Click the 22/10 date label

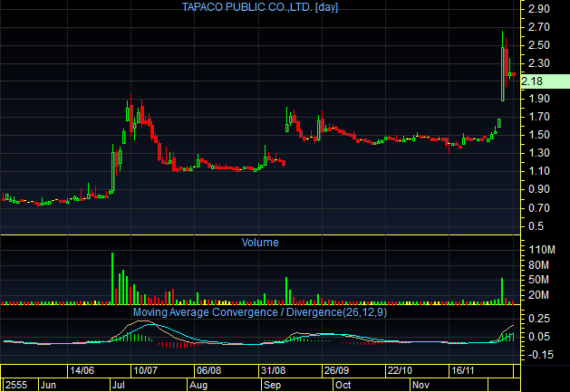click(x=400, y=370)
